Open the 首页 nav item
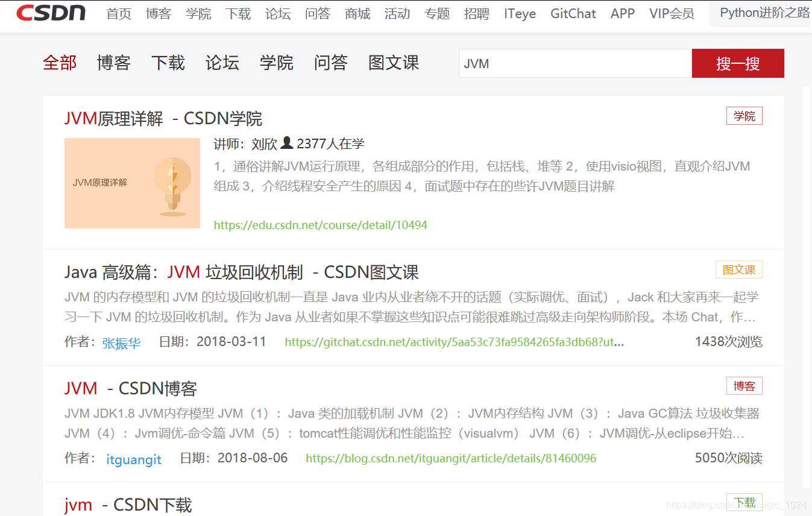The width and height of the screenshot is (812, 516). [119, 13]
